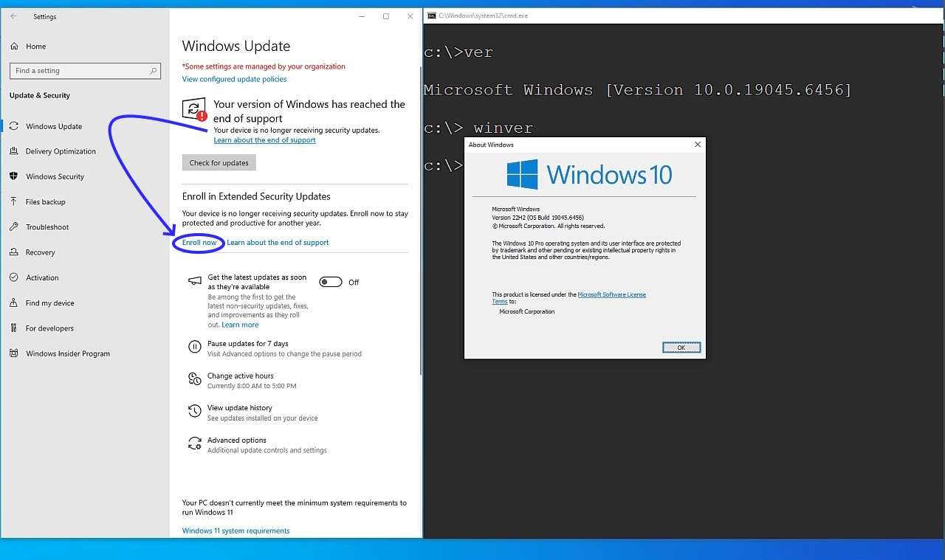Click the pause updates icon
Screen dimensions: 945x560
click(x=195, y=347)
